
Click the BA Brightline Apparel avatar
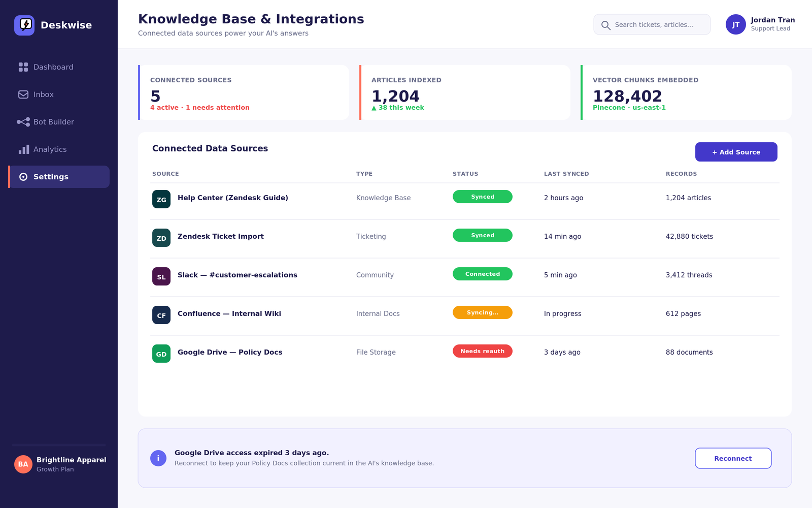23,464
